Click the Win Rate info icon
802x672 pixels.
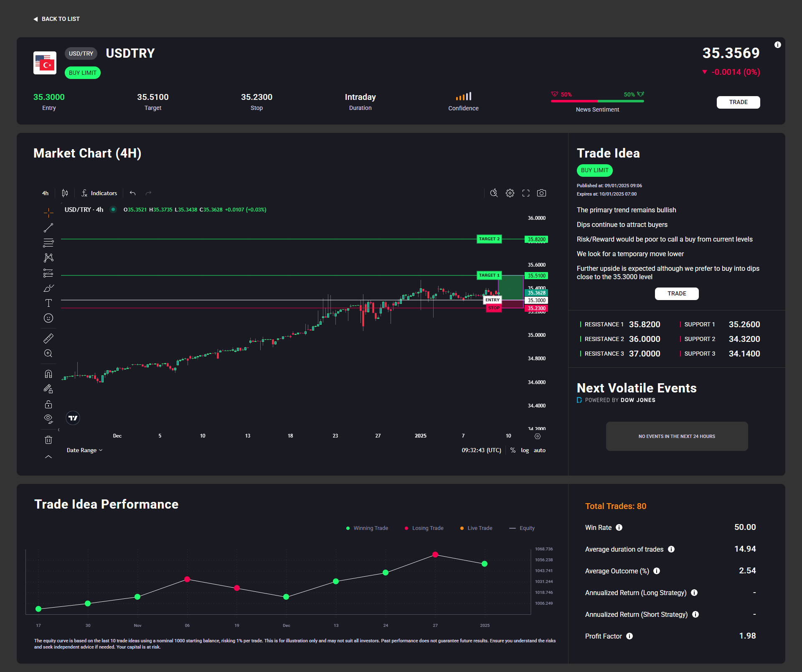[619, 527]
